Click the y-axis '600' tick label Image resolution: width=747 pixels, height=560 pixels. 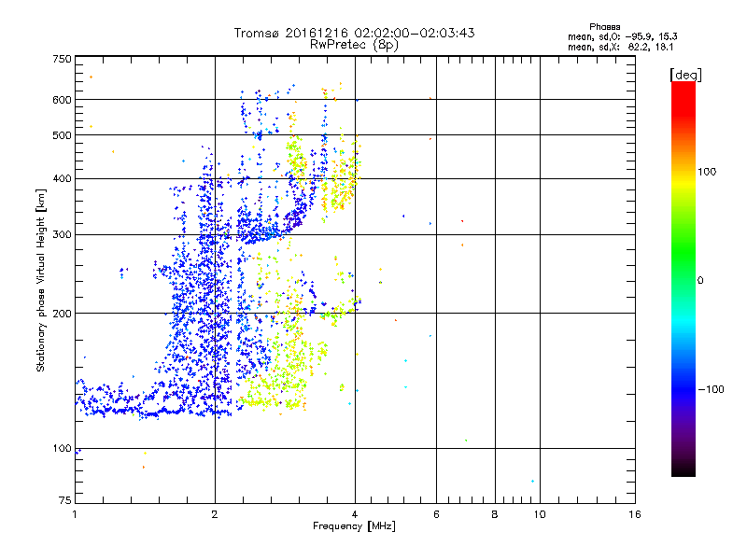62,100
